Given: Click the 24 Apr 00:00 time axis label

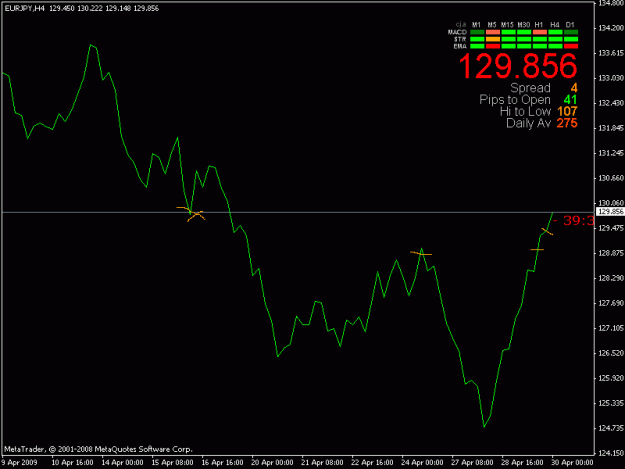Looking at the screenshot, I should tap(422, 463).
